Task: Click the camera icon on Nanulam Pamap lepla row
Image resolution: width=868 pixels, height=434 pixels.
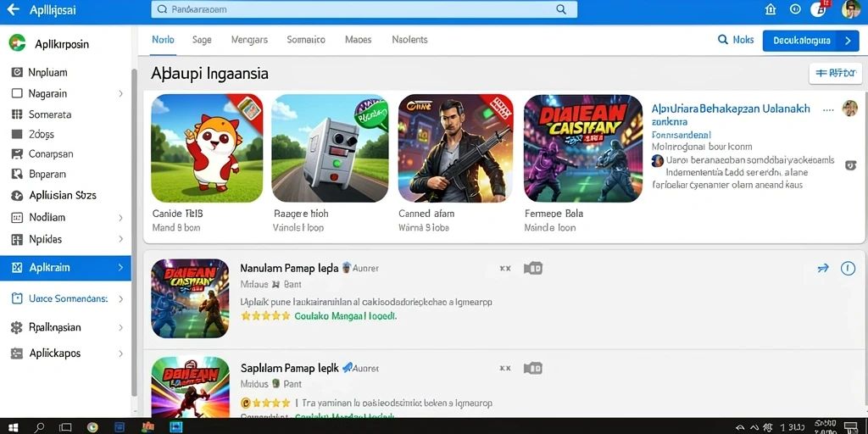Action: coord(533,269)
